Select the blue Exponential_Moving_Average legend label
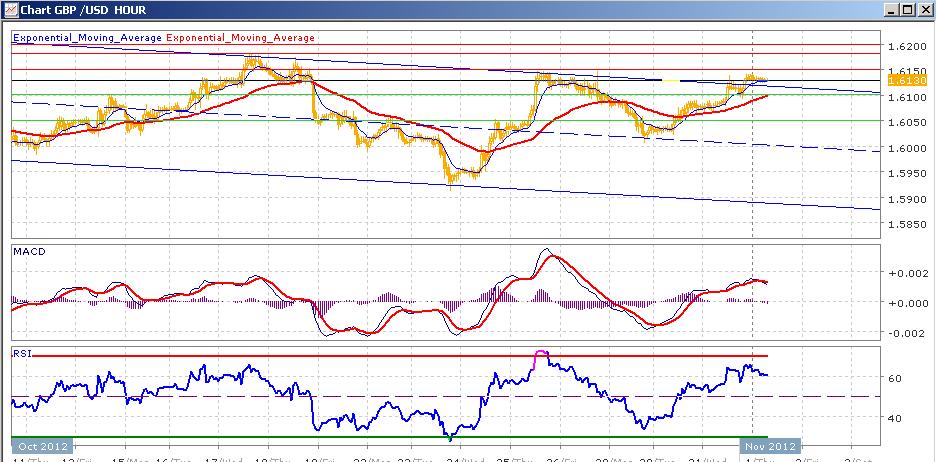 pyautogui.click(x=87, y=38)
